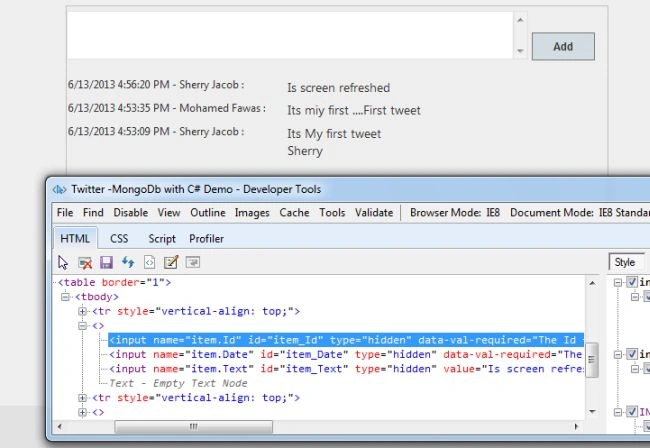Expand the tr row directly under tbody
Screen dimensions: 650x448
(82, 311)
